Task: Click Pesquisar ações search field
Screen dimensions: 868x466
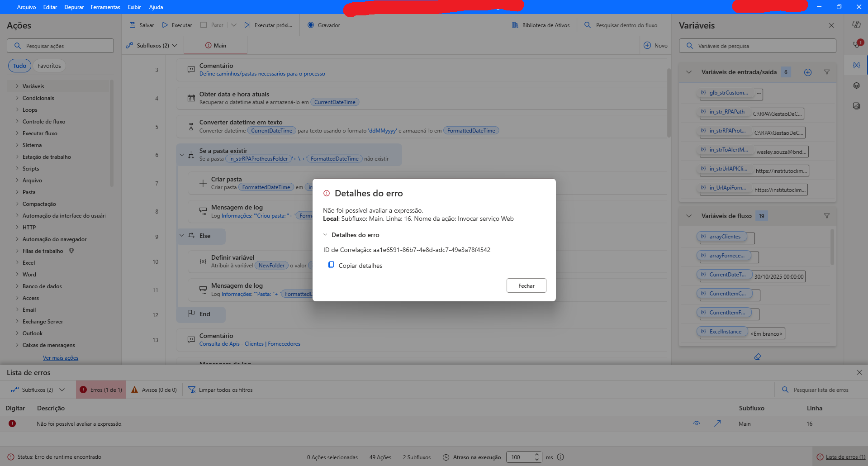Action: (x=60, y=46)
